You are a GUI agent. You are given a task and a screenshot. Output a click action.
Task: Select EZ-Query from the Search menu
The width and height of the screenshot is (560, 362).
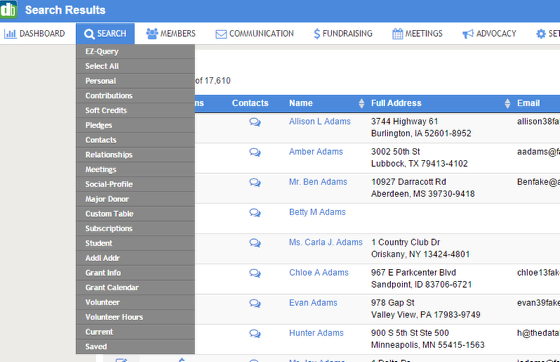point(135,51)
